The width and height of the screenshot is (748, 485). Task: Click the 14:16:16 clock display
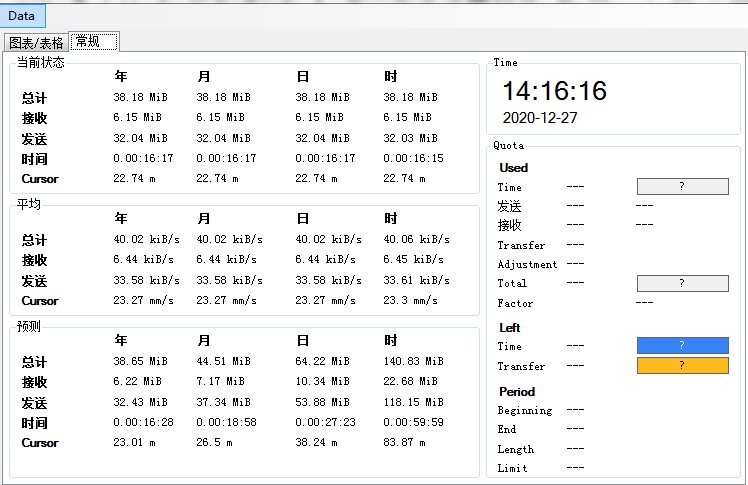tap(554, 91)
